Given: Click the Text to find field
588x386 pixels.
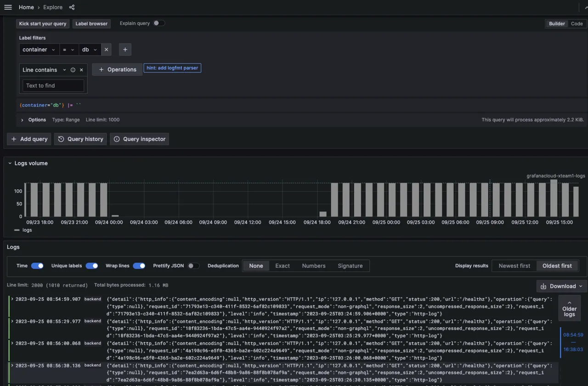Looking at the screenshot, I should click(53, 85).
